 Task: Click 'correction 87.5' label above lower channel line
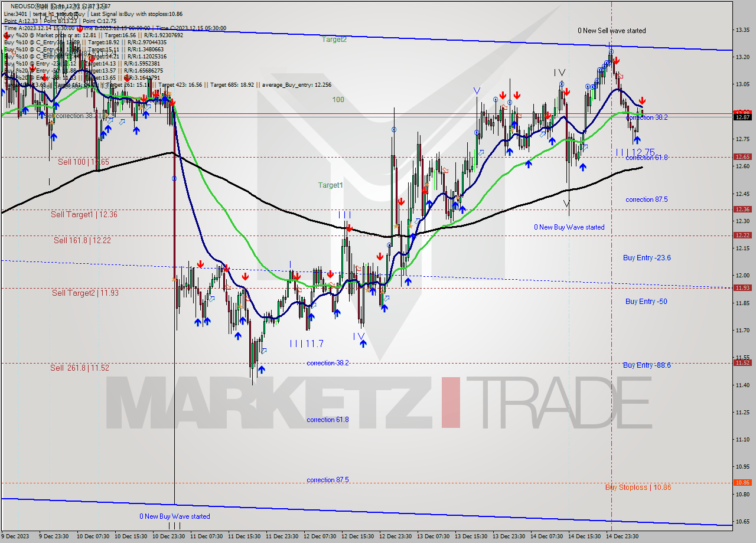328,480
